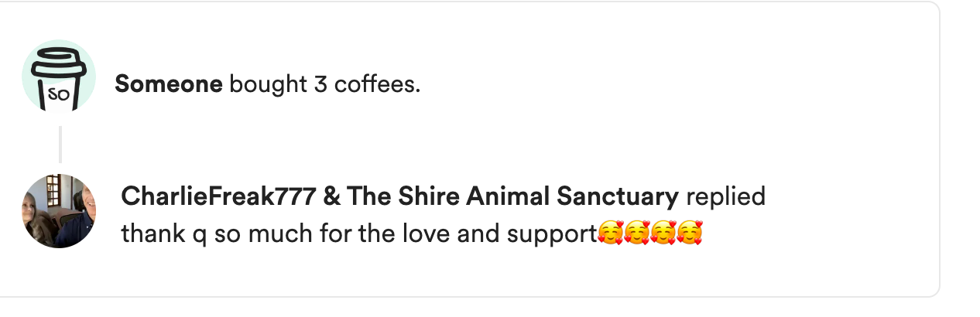Click the word "coffees" in the support line

(375, 84)
